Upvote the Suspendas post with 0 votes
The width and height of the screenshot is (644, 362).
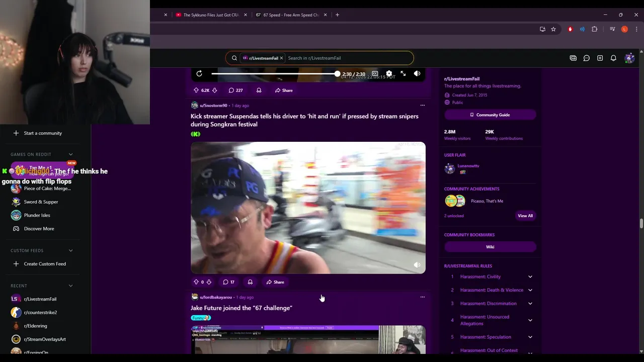tap(196, 282)
